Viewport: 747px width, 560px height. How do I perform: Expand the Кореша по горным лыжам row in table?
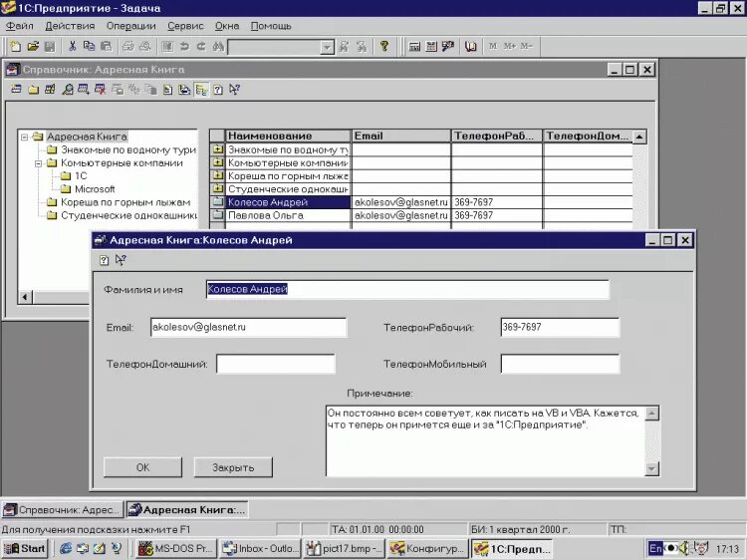point(218,175)
